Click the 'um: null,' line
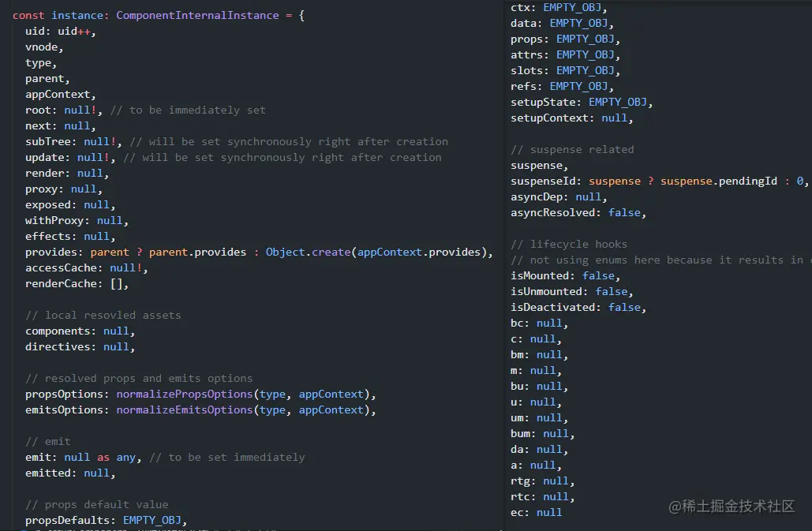This screenshot has width=812, height=531. pos(540,418)
